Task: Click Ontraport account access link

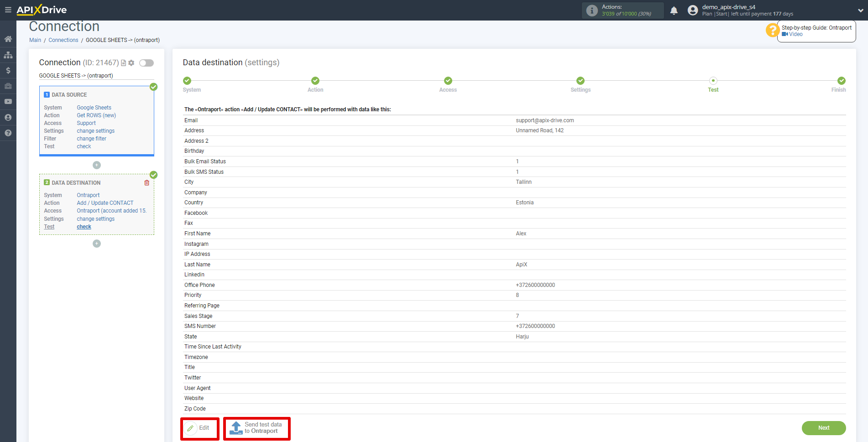Action: [112, 211]
